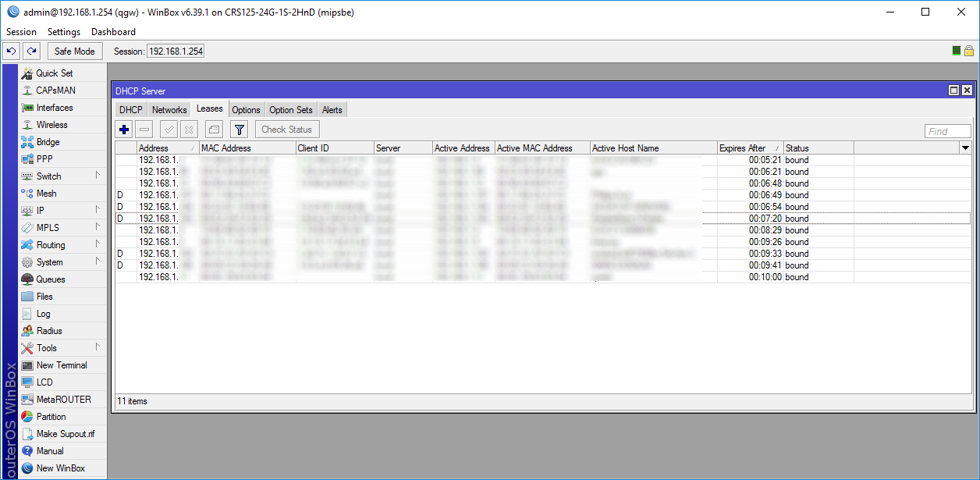Viewport: 980px width, 480px height.
Task: Open Settings menu
Action: 64,32
